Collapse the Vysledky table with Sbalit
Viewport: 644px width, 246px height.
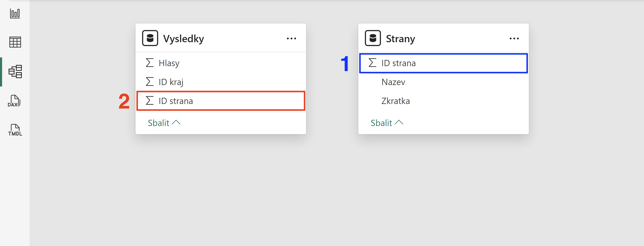(164, 123)
